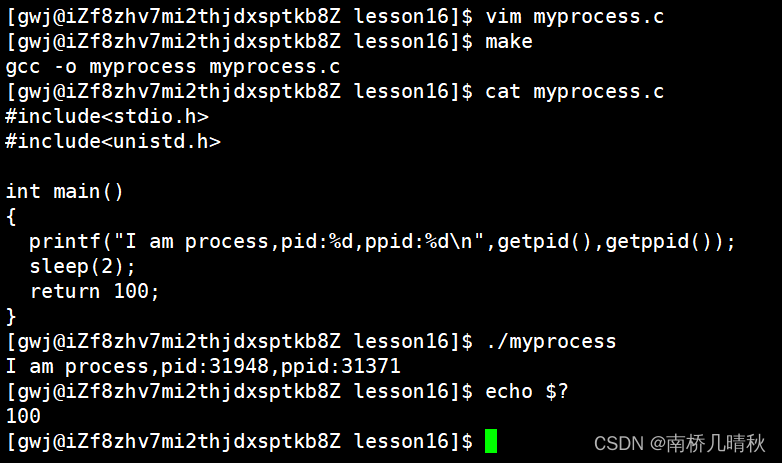Click the 'ppid:31371' output text
The height and width of the screenshot is (463, 782).
[x=341, y=367]
